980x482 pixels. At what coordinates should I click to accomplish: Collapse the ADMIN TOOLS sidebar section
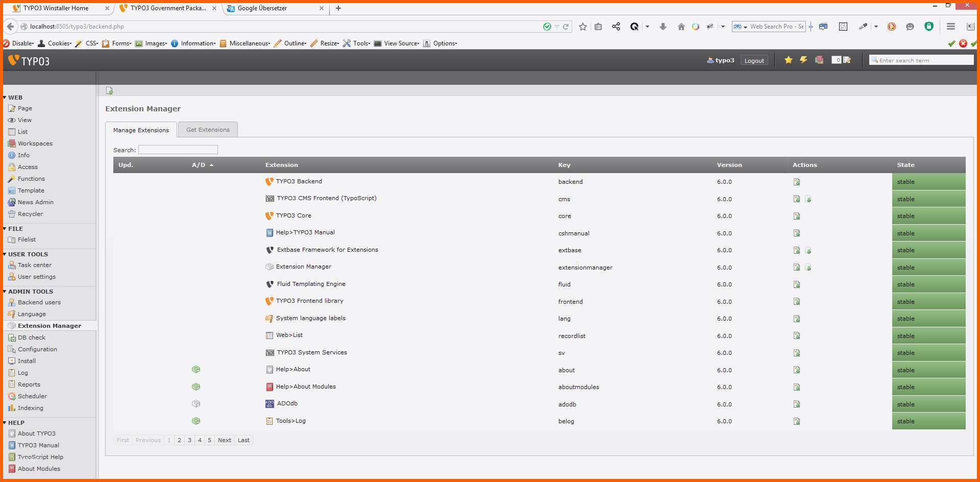(5, 292)
